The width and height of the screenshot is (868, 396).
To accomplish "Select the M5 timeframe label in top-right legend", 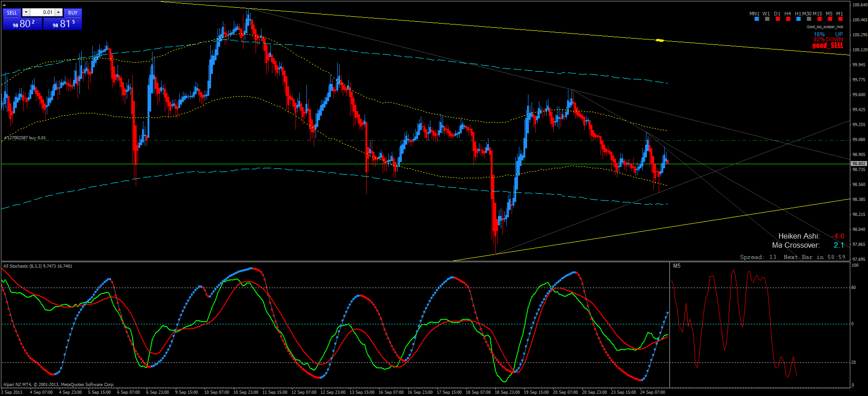I will (829, 14).
